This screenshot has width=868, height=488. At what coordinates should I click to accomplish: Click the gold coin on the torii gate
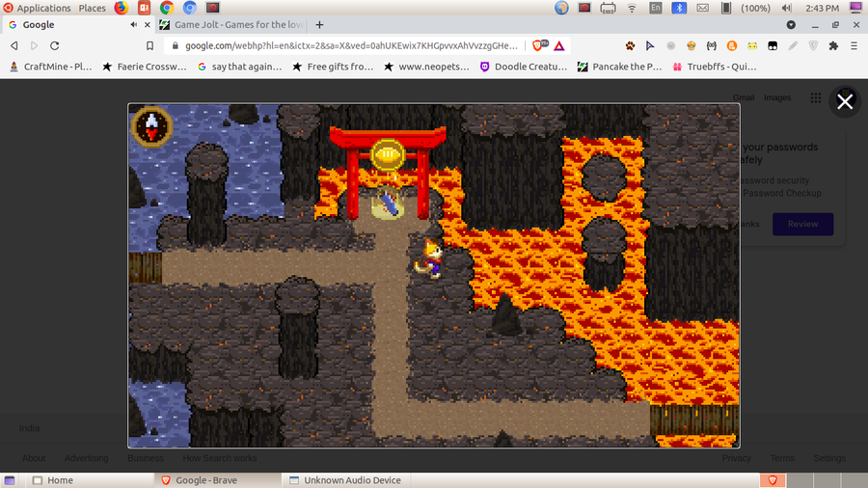pos(388,154)
